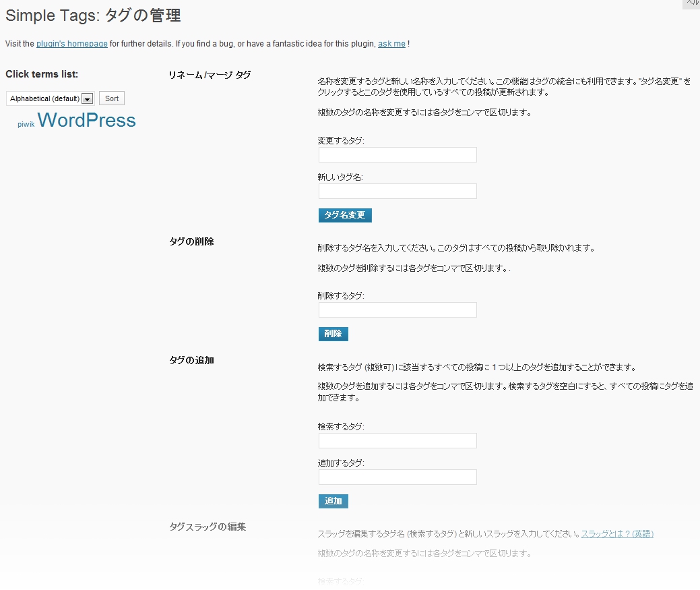Click into the 追加するタグ input field
This screenshot has width=700, height=590.
tap(397, 477)
